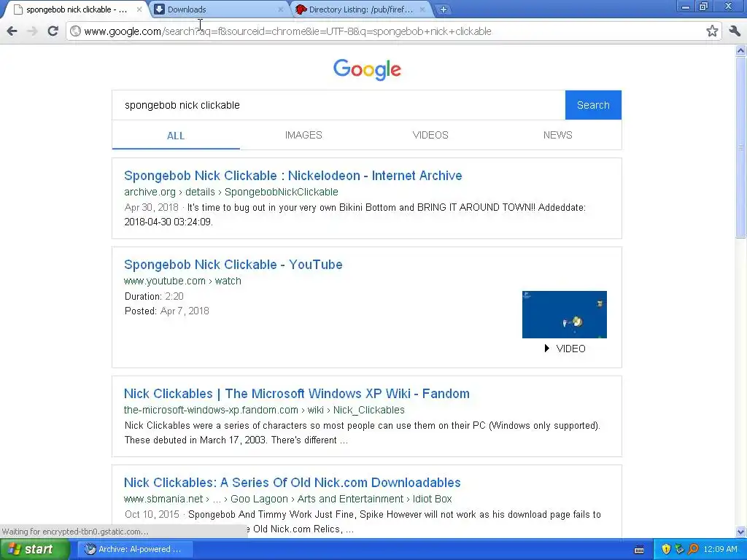
Task: Click into the Google search query box
Action: point(338,105)
